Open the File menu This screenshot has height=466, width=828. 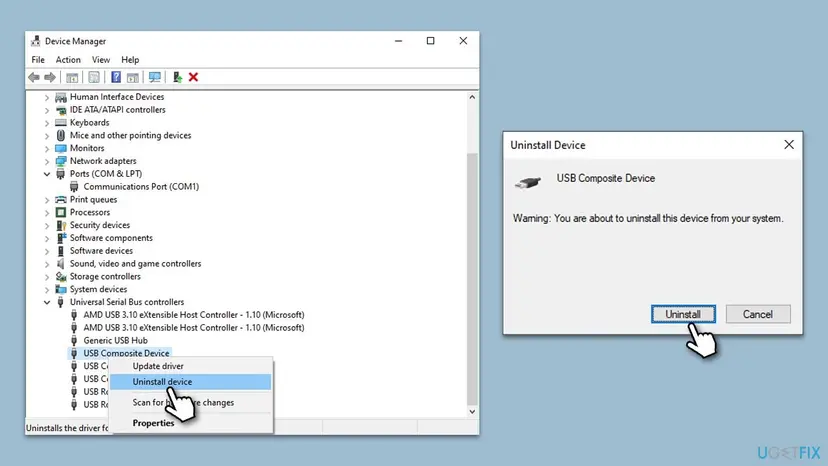(x=38, y=60)
